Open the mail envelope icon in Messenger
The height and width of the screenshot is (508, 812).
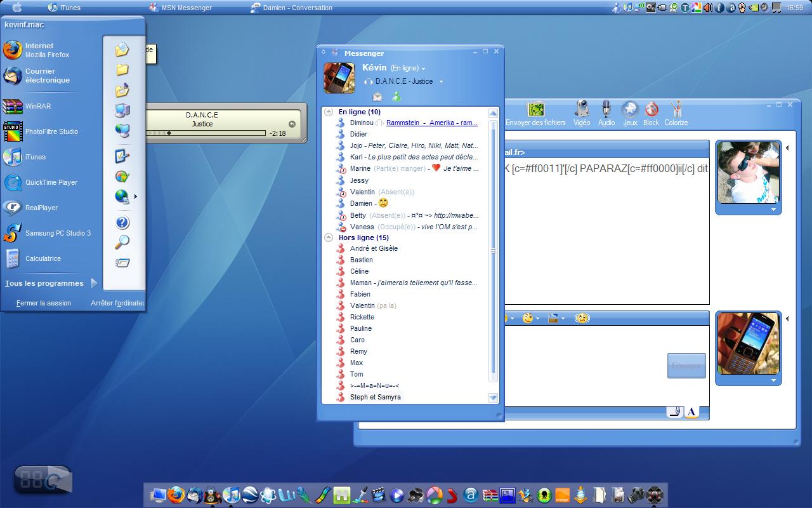[x=377, y=97]
